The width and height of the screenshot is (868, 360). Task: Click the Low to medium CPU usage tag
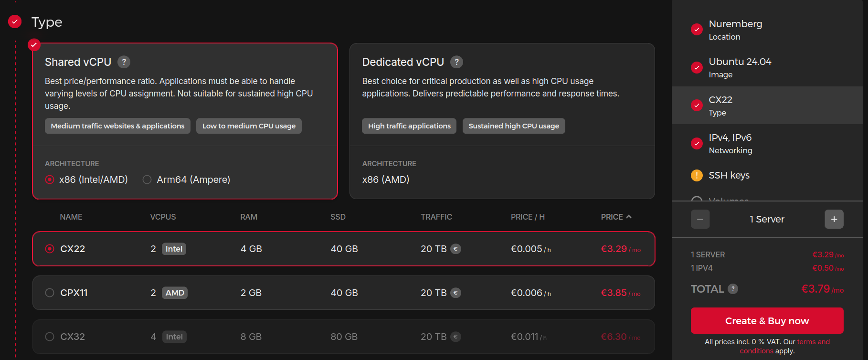249,126
